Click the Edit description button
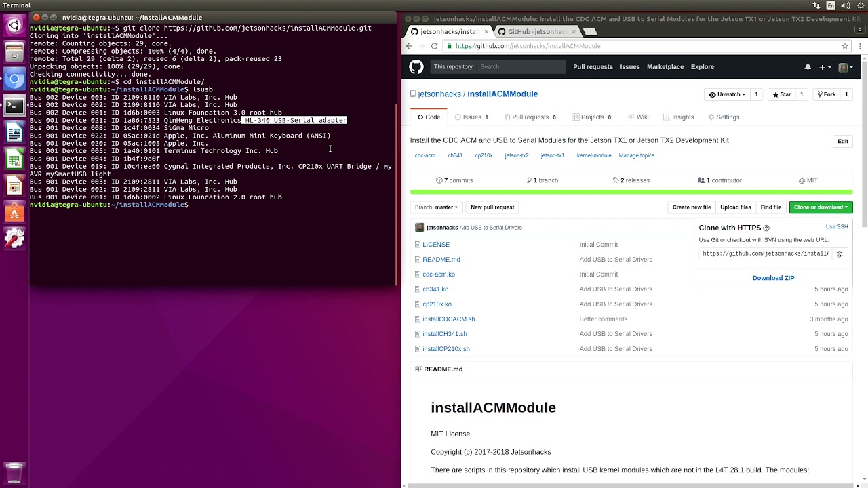The width and height of the screenshot is (868, 488). 842,141
